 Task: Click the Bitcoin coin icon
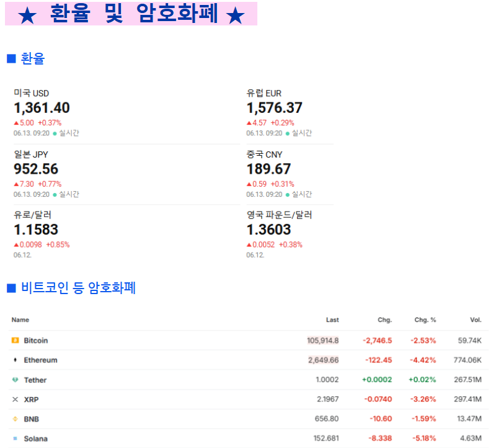coord(15,340)
